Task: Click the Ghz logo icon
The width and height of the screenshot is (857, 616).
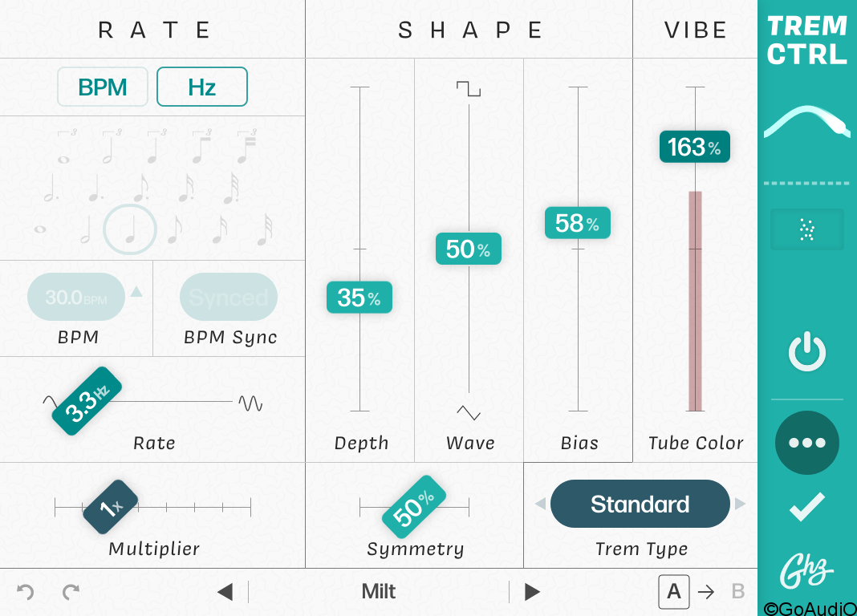Action: (806, 569)
